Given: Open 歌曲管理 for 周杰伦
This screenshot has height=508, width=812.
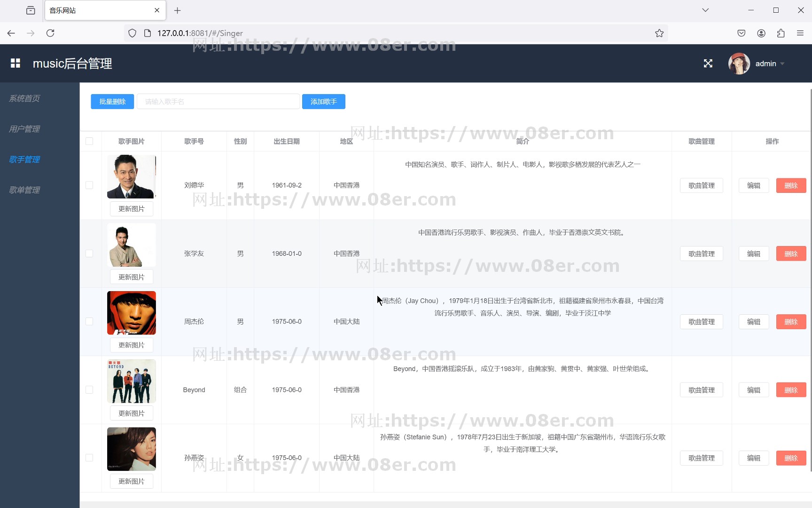Looking at the screenshot, I should (702, 322).
